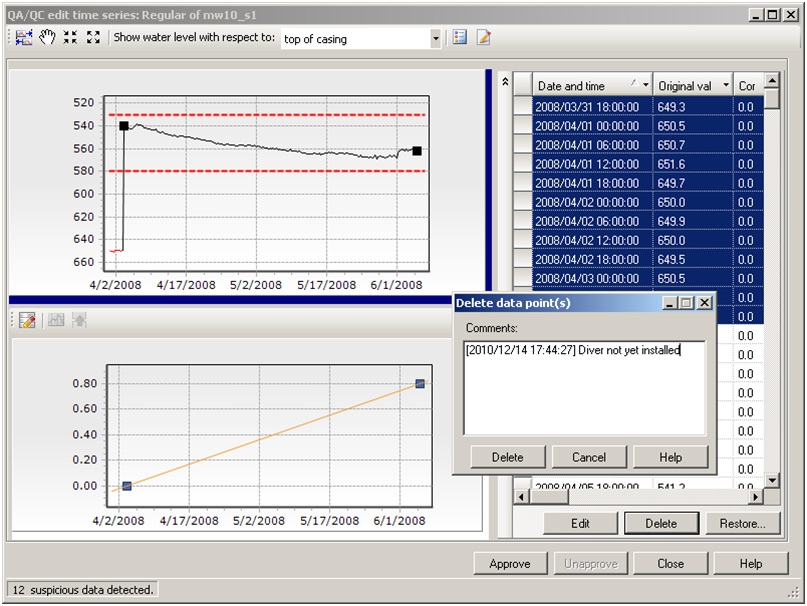Screen dimensions: 807x606
Task: Click Cancel in the Delete data point(s) dialog
Action: pos(589,457)
